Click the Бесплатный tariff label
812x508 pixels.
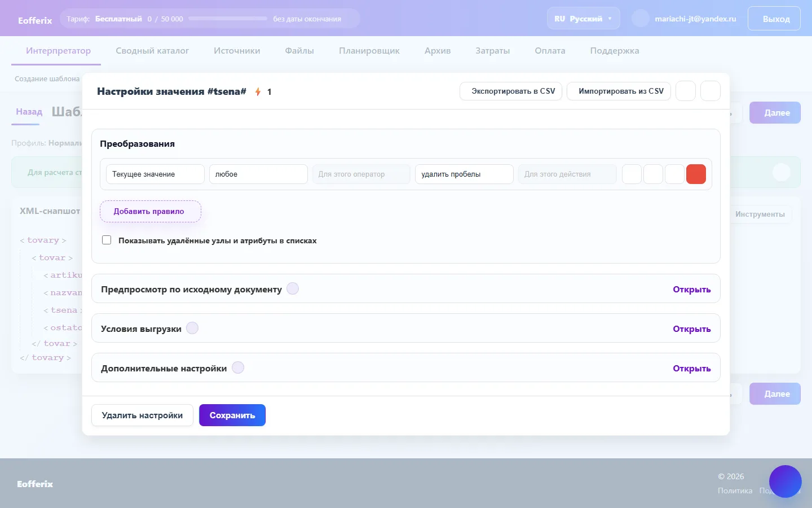pos(118,19)
